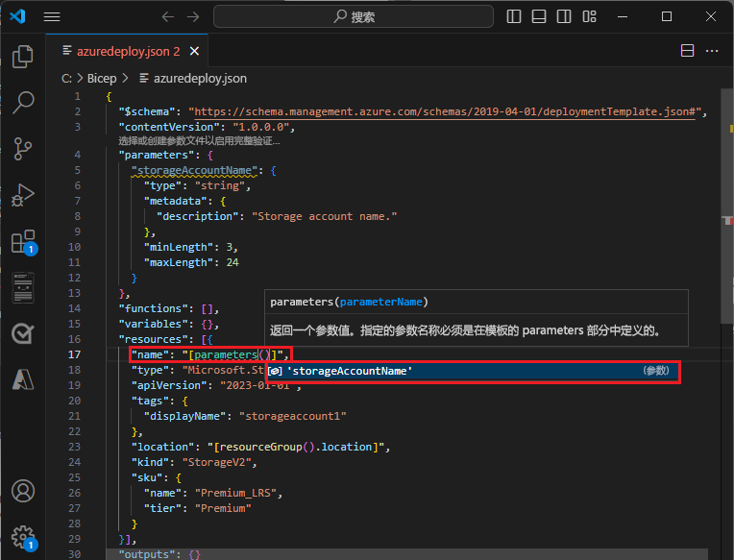The image size is (734, 560).
Task: Split the editor with layout button
Action: point(687,51)
